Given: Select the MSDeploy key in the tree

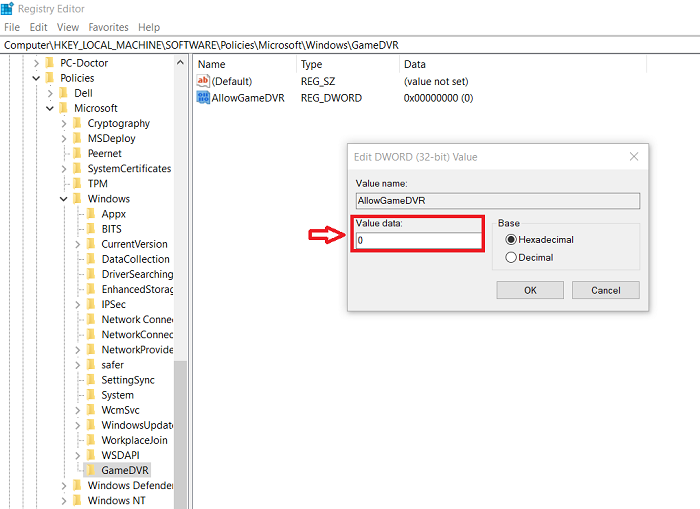Looking at the screenshot, I should click(112, 138).
